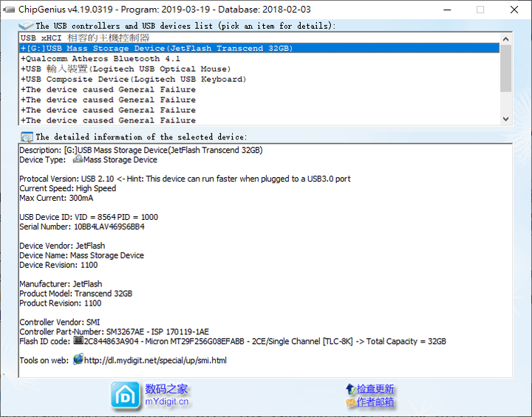Click the 'Controller Vendor: SMI' line
This screenshot has width=532, height=417.
(59, 322)
